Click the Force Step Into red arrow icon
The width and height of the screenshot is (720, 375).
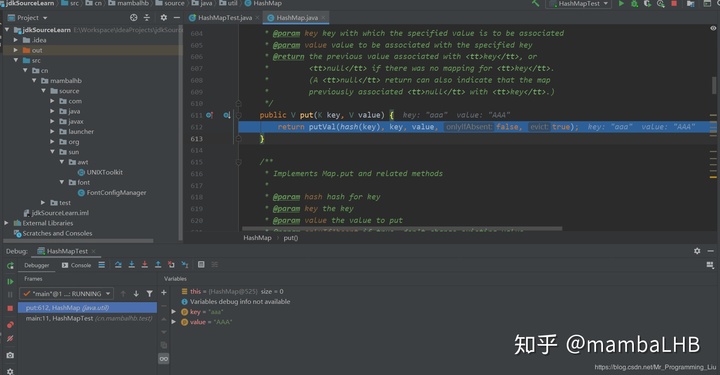pyautogui.click(x=145, y=265)
